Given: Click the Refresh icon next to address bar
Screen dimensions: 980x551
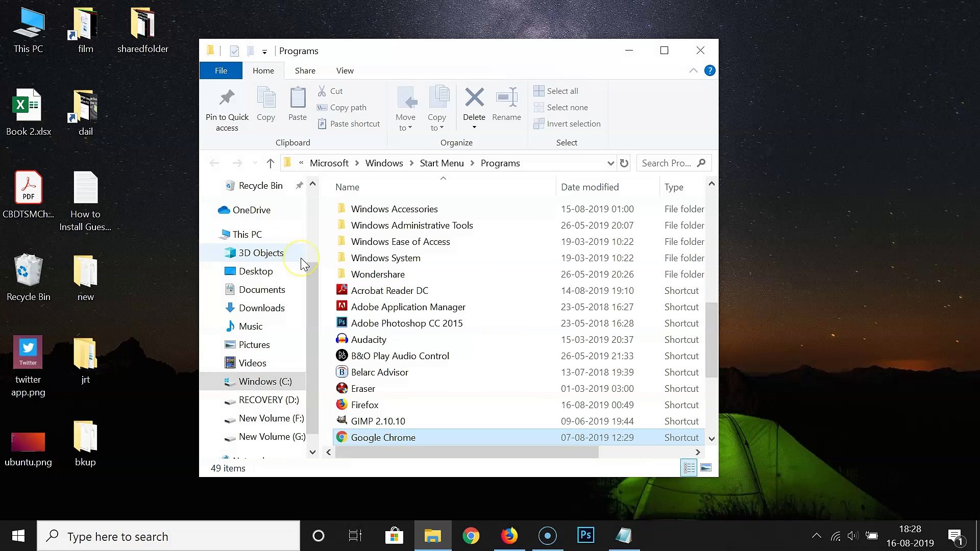Looking at the screenshot, I should point(624,163).
